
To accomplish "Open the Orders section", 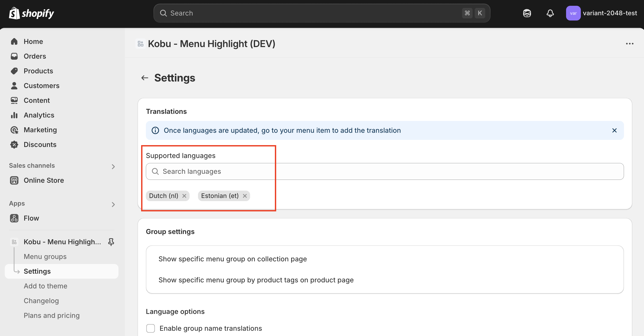I will [x=34, y=56].
